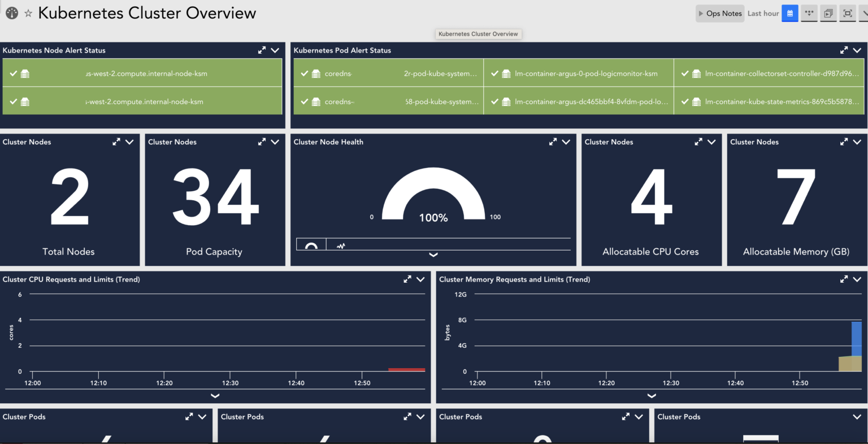This screenshot has height=444, width=868.
Task: Enter fullscreen mode using the expand-frame icon
Action: 848,12
